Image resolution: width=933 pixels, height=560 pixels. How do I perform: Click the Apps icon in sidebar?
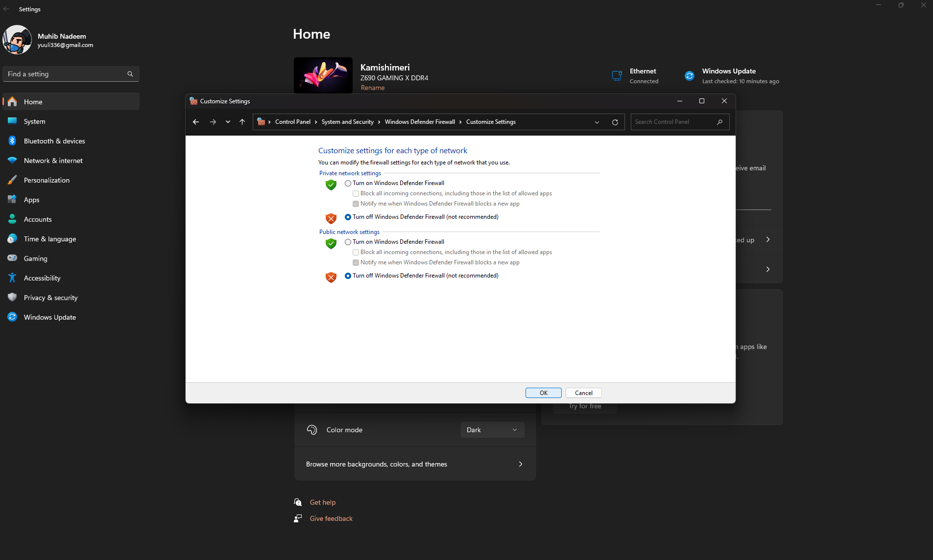(12, 200)
